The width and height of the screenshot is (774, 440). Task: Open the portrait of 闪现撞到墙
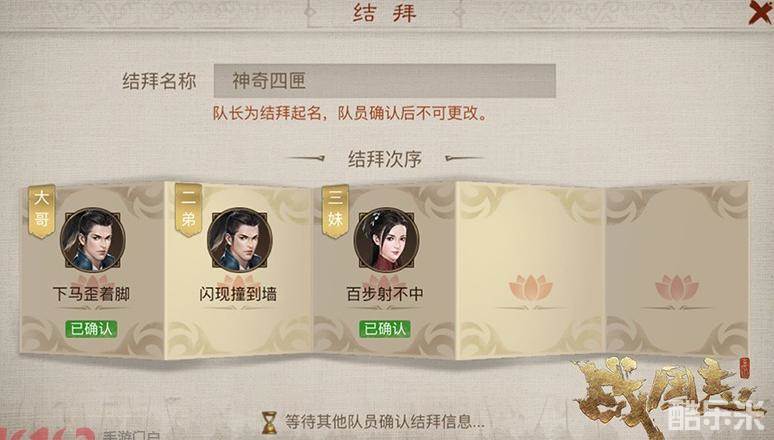[239, 240]
